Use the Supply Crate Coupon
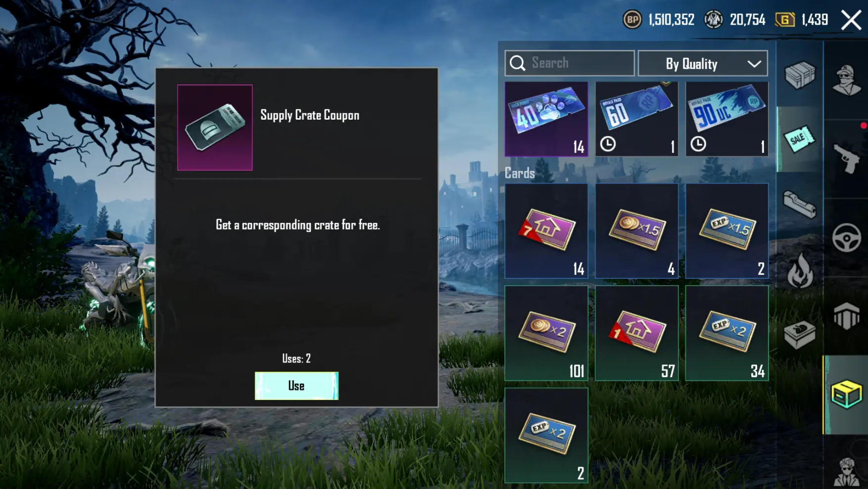 pyautogui.click(x=296, y=386)
